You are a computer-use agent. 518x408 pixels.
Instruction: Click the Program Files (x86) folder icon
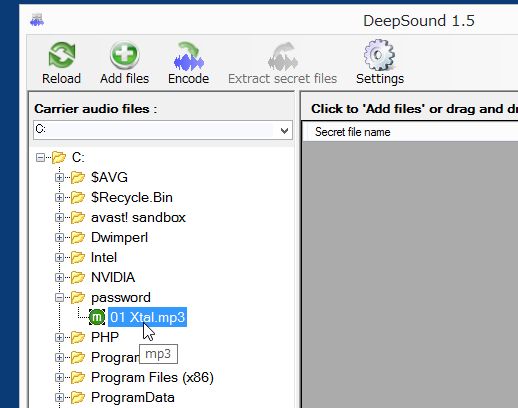tap(78, 377)
